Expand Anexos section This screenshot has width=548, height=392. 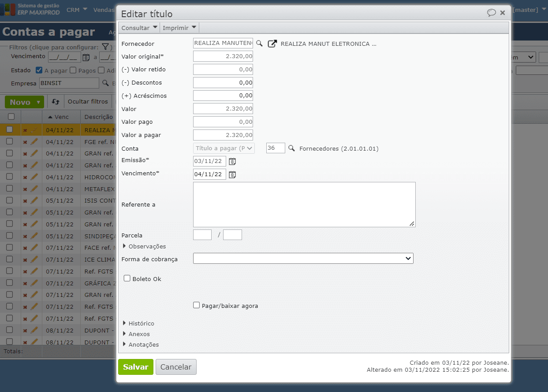point(136,334)
